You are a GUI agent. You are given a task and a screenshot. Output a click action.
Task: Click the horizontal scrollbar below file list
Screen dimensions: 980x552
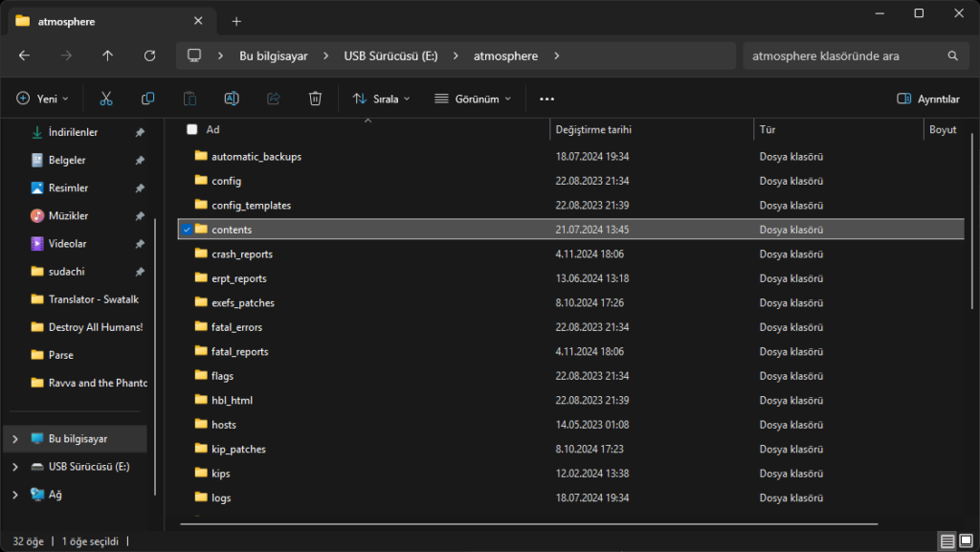tap(526, 523)
